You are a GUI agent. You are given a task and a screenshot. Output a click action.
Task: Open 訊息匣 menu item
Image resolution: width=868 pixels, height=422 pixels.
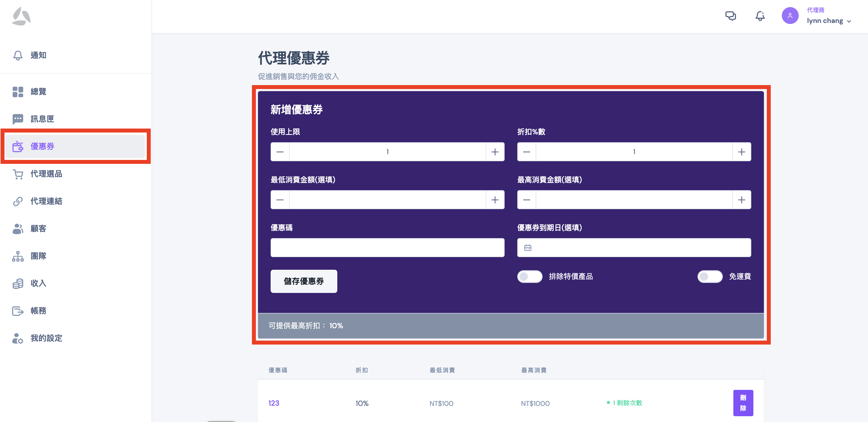pos(42,119)
